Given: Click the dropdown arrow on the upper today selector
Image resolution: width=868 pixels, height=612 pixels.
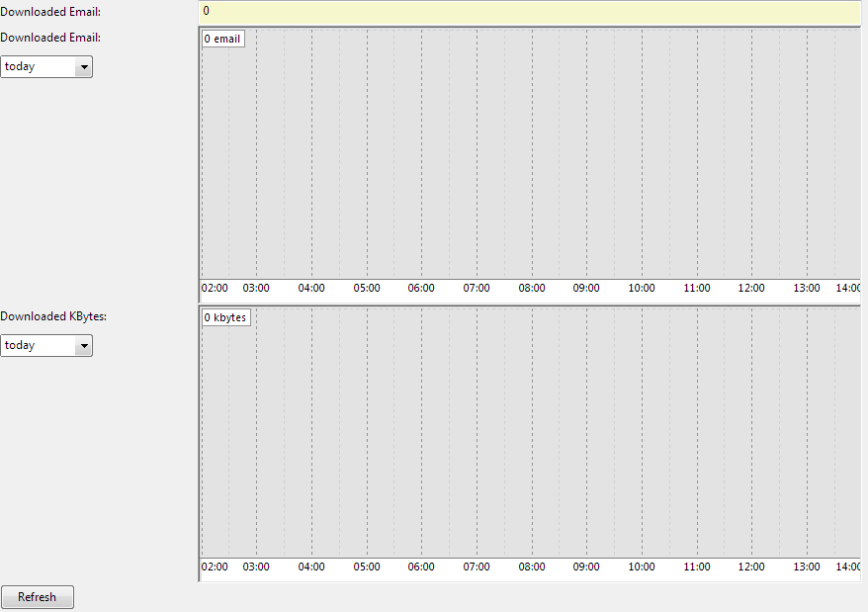Looking at the screenshot, I should [85, 66].
